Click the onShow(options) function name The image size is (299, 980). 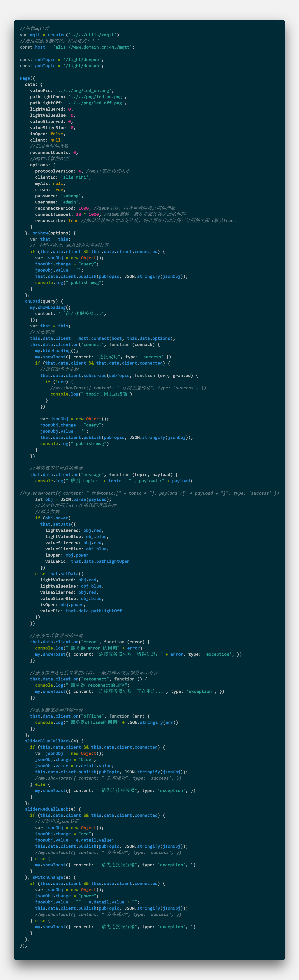pyautogui.click(x=40, y=233)
